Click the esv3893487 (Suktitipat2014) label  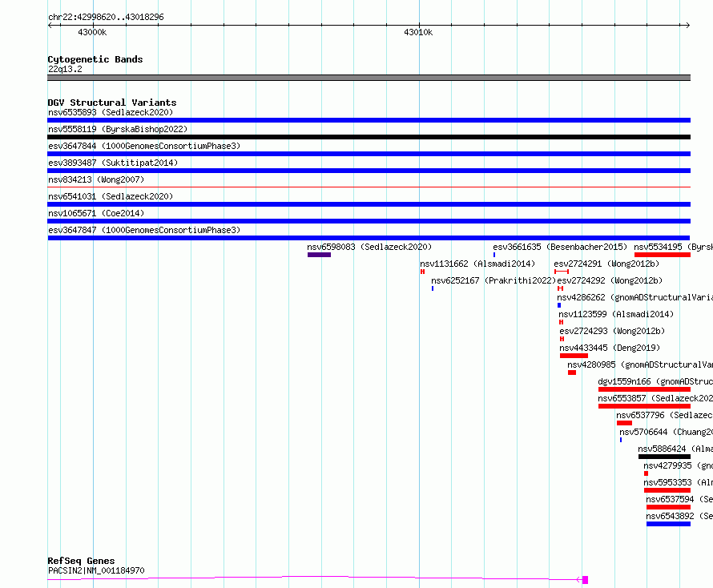tap(113, 163)
